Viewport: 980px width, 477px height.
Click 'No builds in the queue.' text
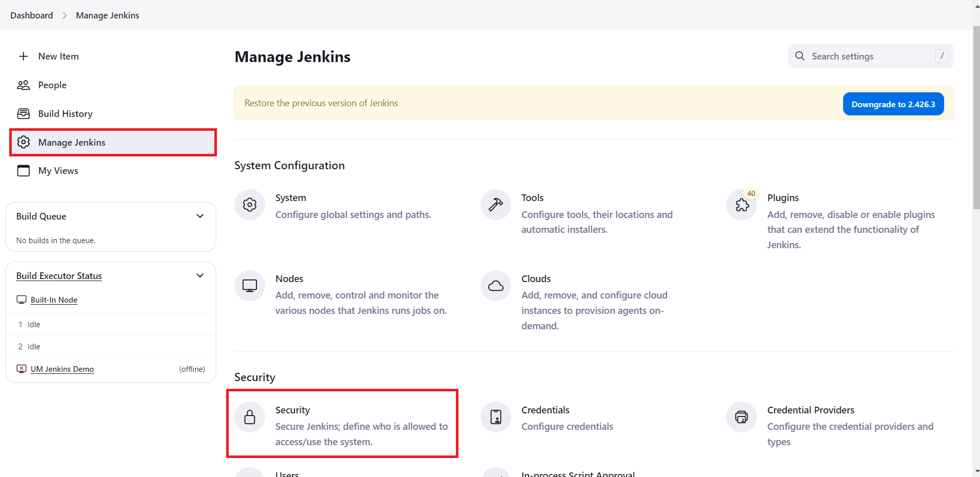coord(56,241)
